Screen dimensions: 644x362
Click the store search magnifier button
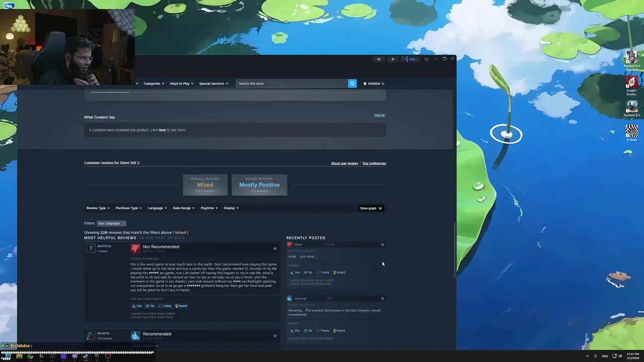coord(352,83)
